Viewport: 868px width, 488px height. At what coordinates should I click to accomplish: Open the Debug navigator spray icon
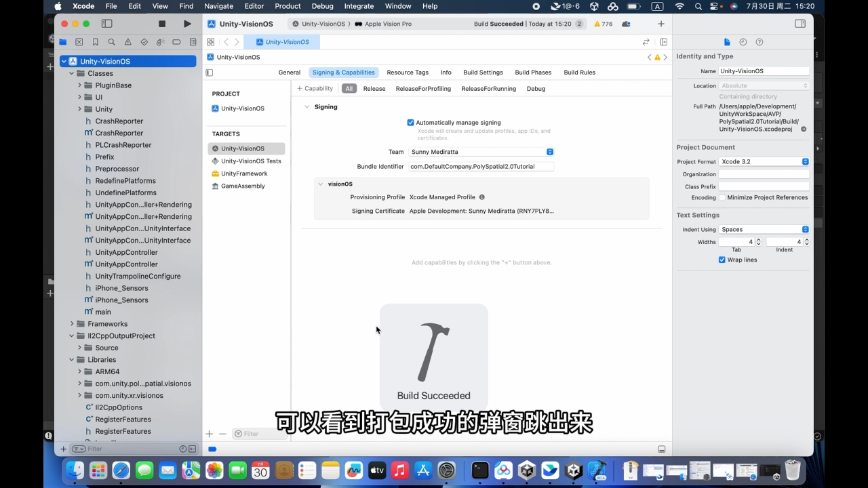point(161,42)
